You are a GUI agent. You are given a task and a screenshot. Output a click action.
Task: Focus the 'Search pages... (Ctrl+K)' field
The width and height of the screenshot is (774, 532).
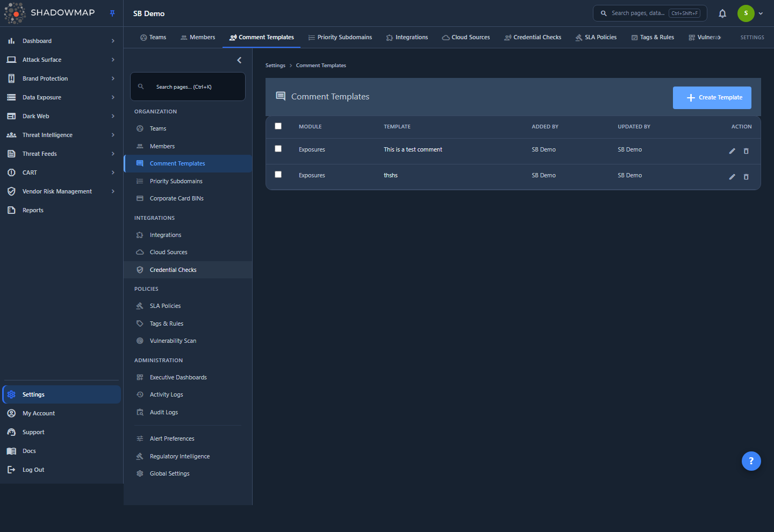coord(188,87)
